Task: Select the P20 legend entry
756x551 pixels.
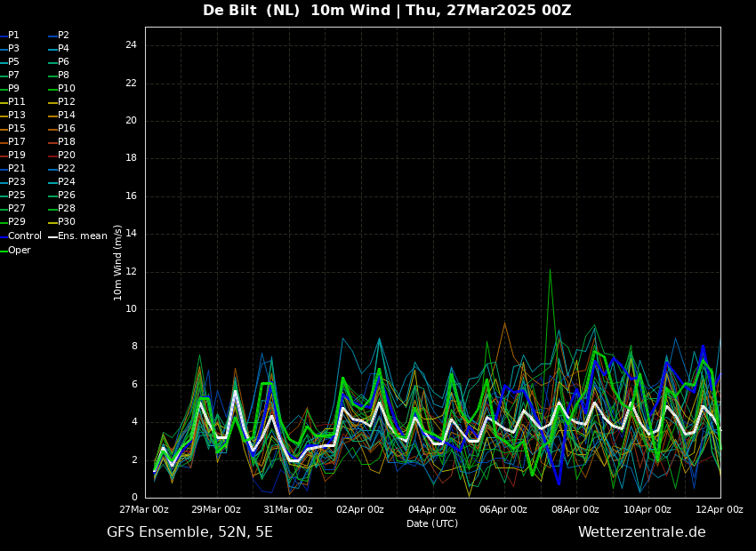Action: tap(67, 156)
